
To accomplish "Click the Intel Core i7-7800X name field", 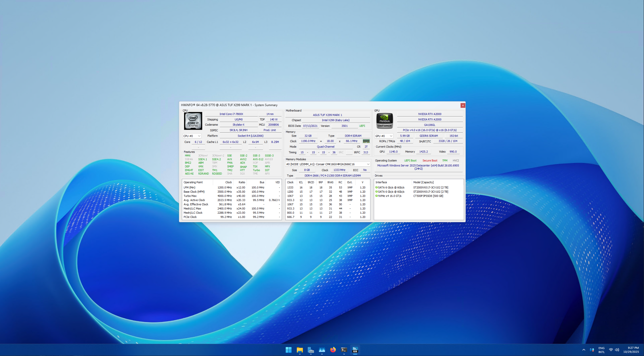I will 231,114.
